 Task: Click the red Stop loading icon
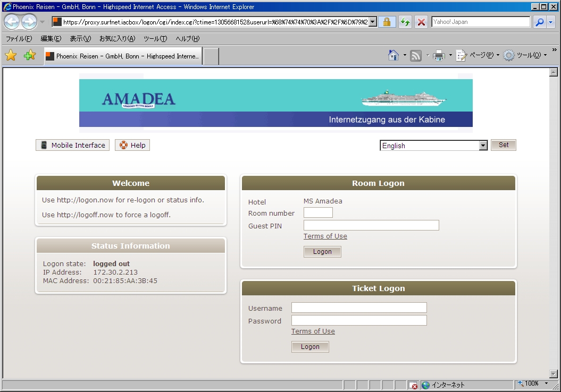tap(421, 22)
